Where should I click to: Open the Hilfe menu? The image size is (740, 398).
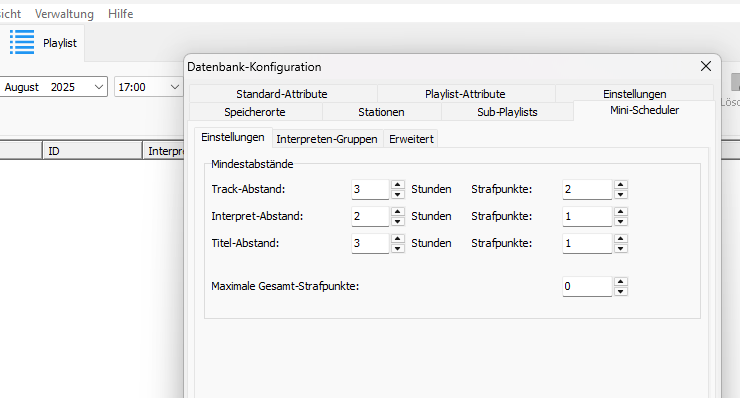tap(120, 14)
